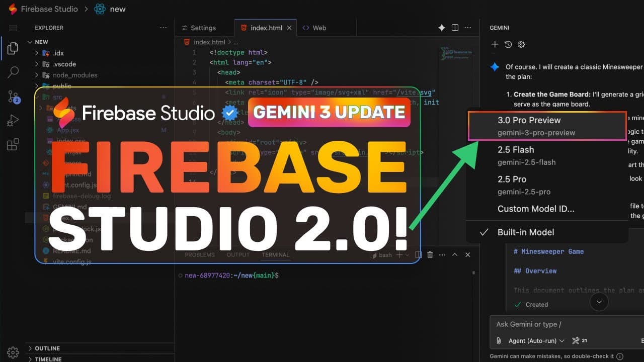Open the TERMINAL panel tab
644x362 pixels.
coord(275,255)
